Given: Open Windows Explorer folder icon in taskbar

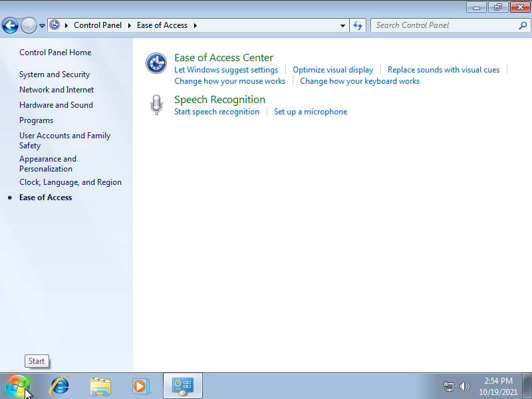Looking at the screenshot, I should point(100,386).
